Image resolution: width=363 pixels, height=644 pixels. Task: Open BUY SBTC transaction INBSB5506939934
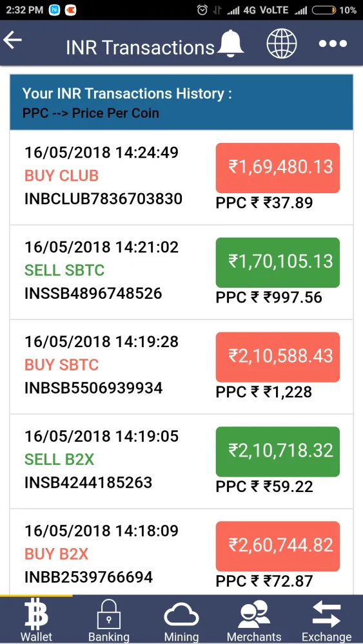tap(181, 367)
